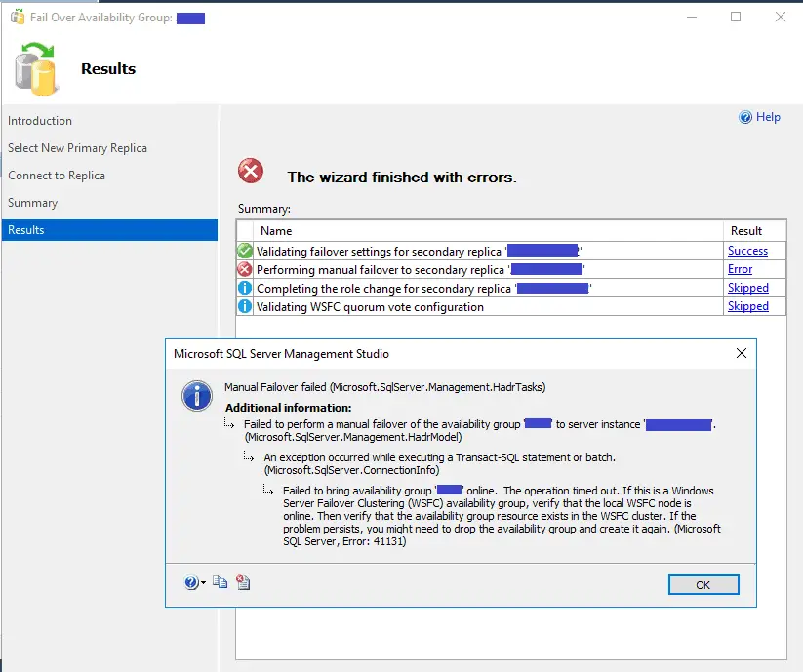Open the Success result link
Viewport: 803px width, 672px height.
click(x=747, y=251)
